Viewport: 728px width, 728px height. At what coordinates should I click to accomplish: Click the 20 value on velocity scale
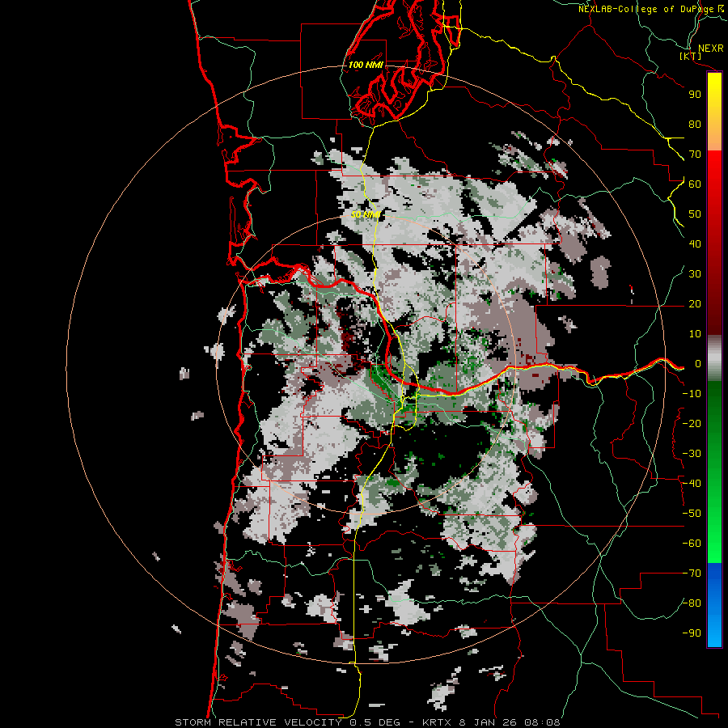click(695, 304)
